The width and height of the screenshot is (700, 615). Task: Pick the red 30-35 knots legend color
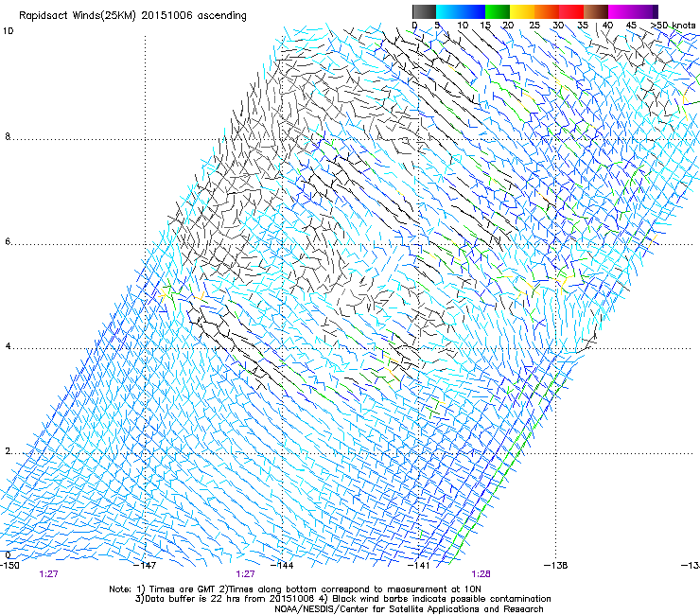click(x=571, y=11)
